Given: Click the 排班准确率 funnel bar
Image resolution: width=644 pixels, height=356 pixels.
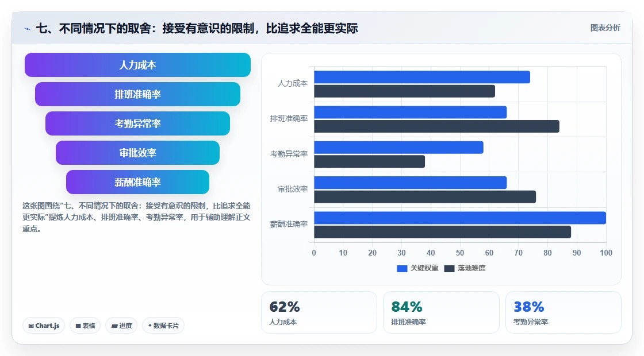Looking at the screenshot, I should click(137, 94).
